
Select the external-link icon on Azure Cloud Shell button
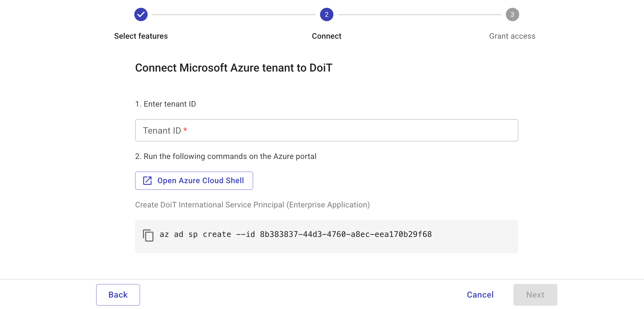[147, 180]
